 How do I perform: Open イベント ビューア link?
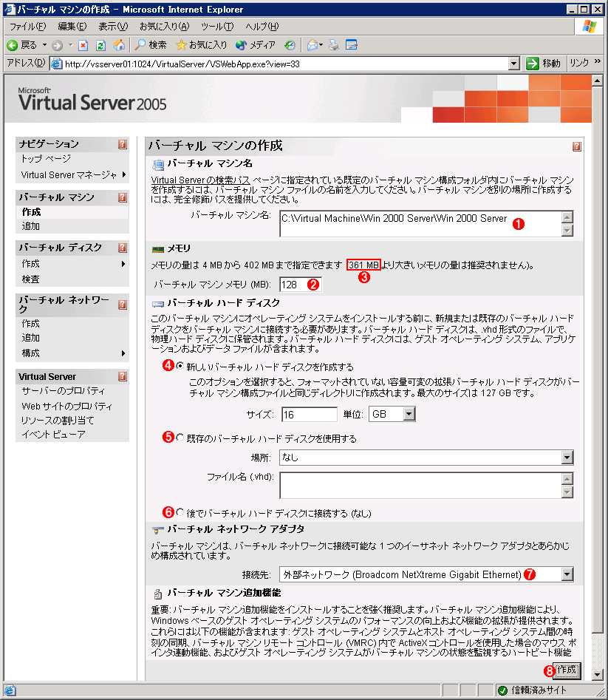(53, 435)
